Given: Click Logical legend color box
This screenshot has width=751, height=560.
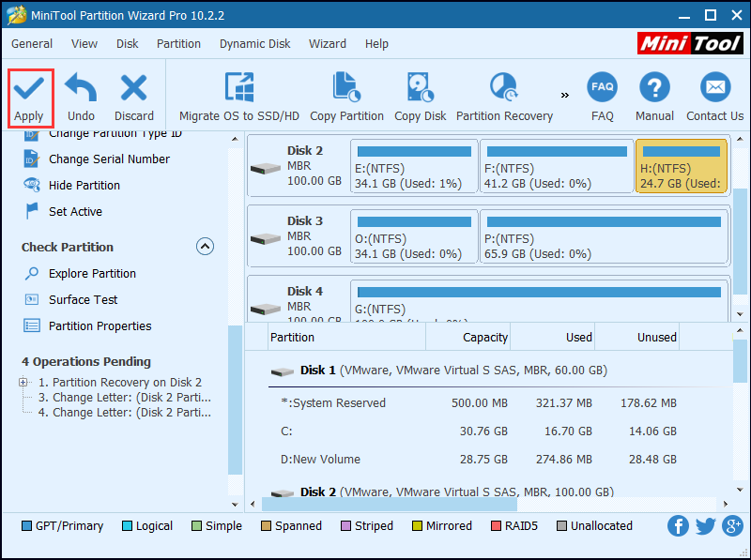Looking at the screenshot, I should click(127, 526).
